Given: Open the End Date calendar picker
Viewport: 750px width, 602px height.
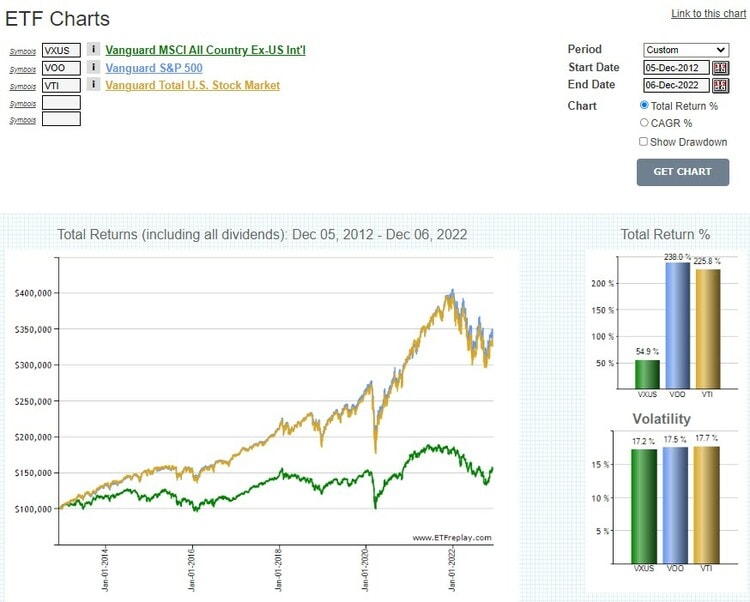Looking at the screenshot, I should (720, 85).
